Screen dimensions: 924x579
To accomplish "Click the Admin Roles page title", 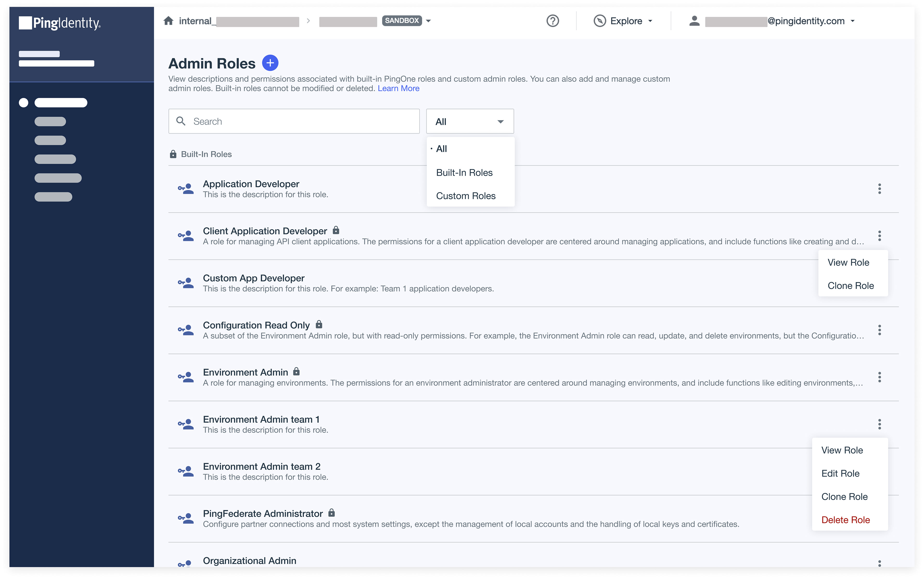I will [x=212, y=63].
